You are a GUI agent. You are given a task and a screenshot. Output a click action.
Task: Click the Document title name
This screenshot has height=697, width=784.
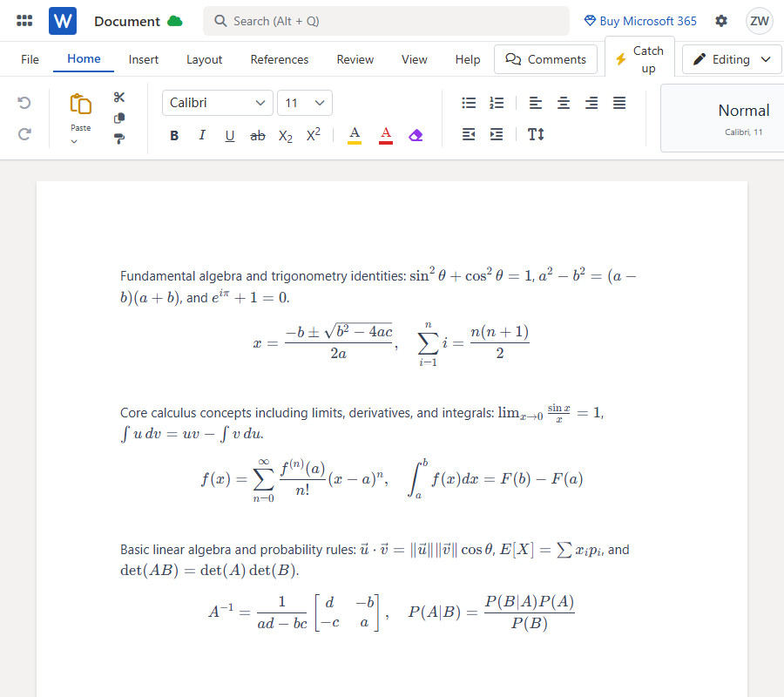[127, 22]
